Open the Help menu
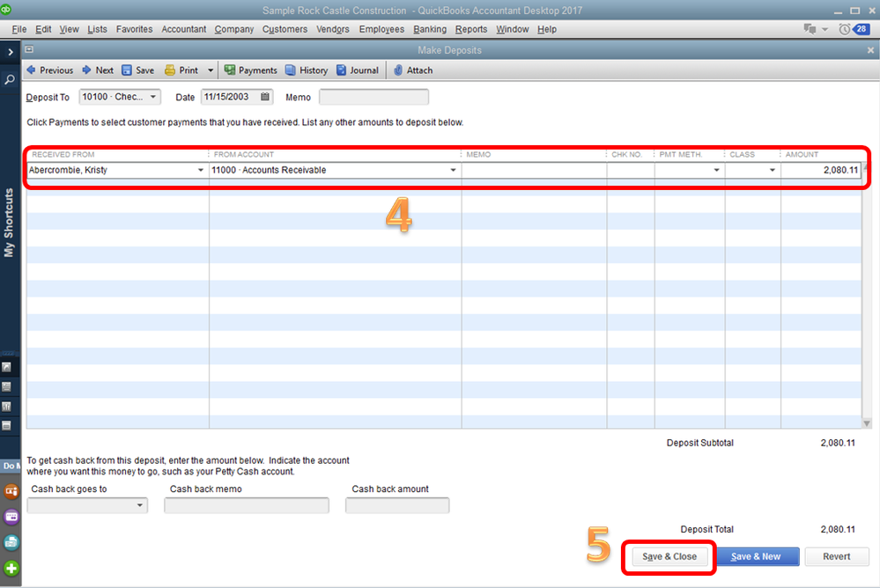 (x=547, y=29)
